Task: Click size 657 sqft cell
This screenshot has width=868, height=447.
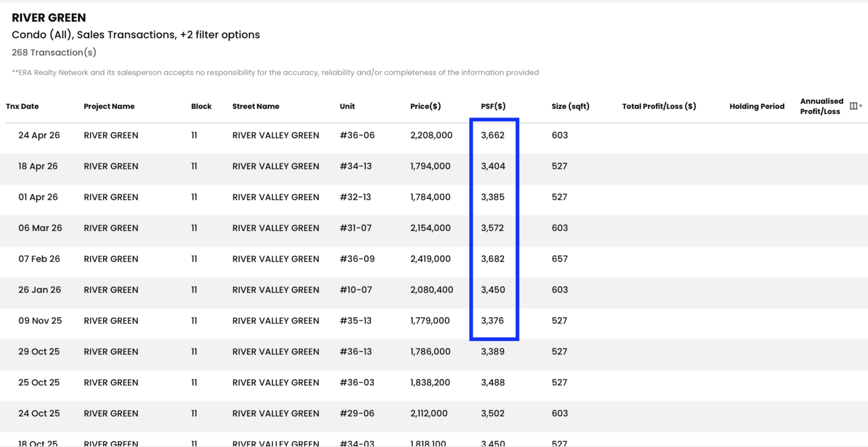Action: coord(559,259)
